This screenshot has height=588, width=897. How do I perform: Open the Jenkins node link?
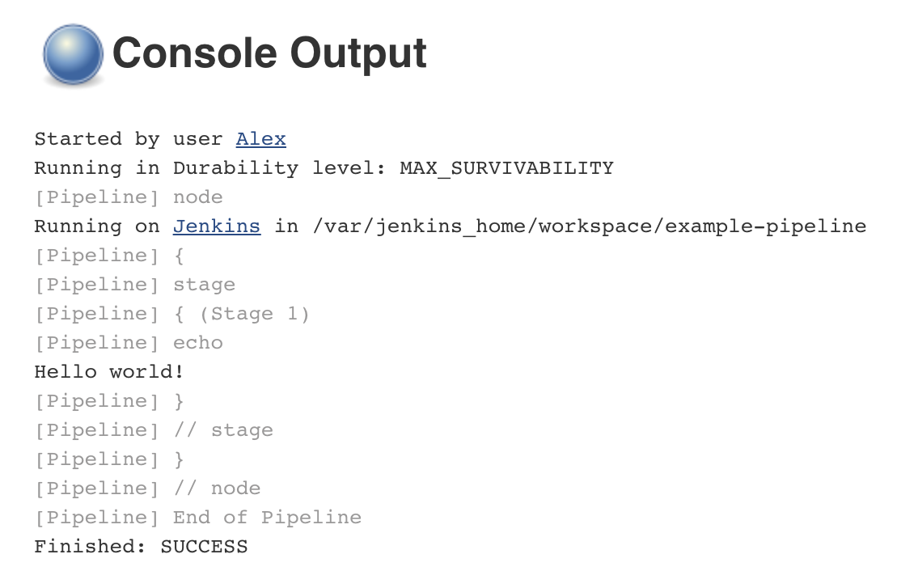(217, 226)
